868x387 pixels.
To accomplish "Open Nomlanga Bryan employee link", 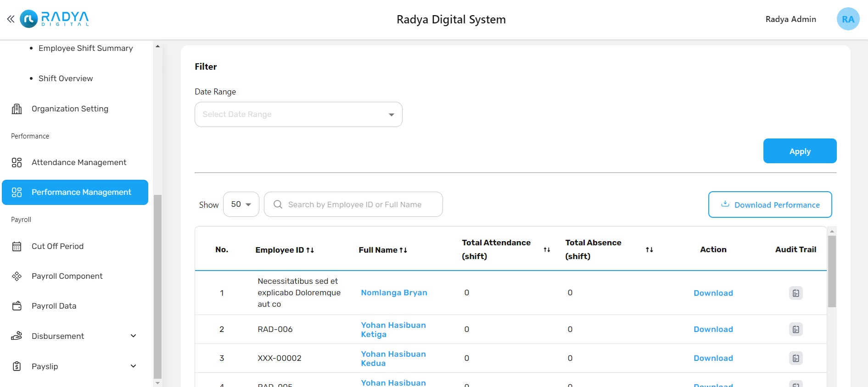I will [394, 293].
